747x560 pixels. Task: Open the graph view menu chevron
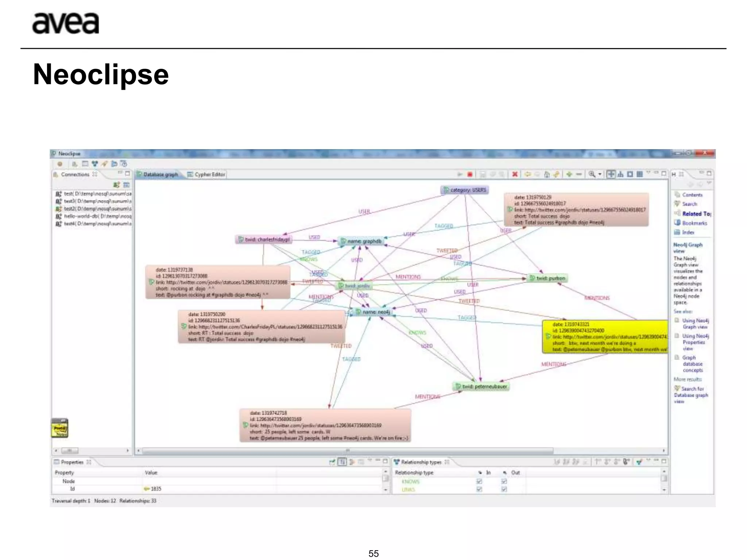pyautogui.click(x=649, y=172)
